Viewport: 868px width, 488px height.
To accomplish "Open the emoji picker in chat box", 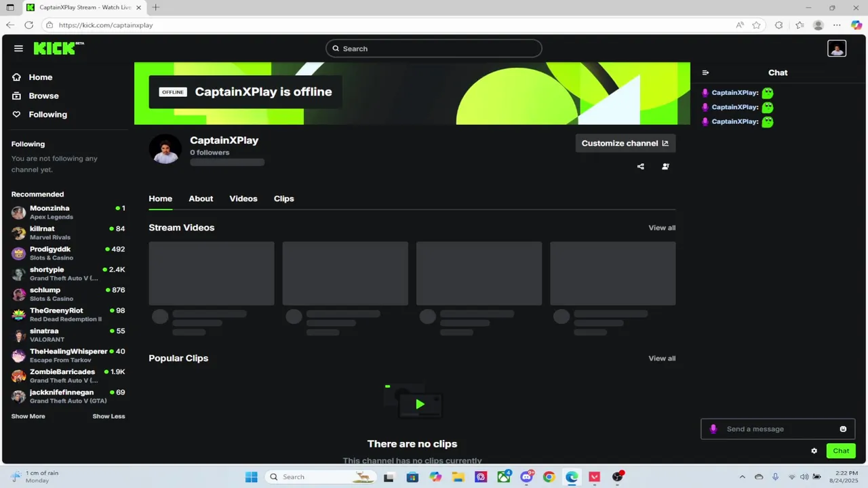I will click(843, 429).
